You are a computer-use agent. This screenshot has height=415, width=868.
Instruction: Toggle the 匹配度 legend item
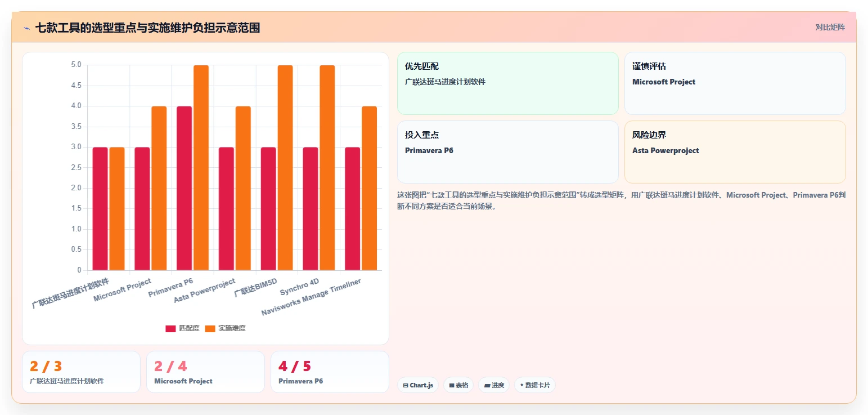point(182,328)
